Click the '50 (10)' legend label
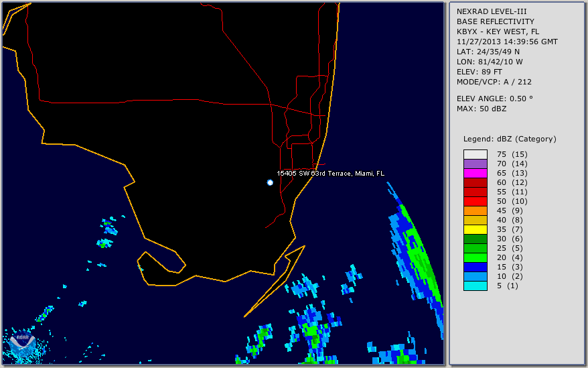 pyautogui.click(x=512, y=201)
